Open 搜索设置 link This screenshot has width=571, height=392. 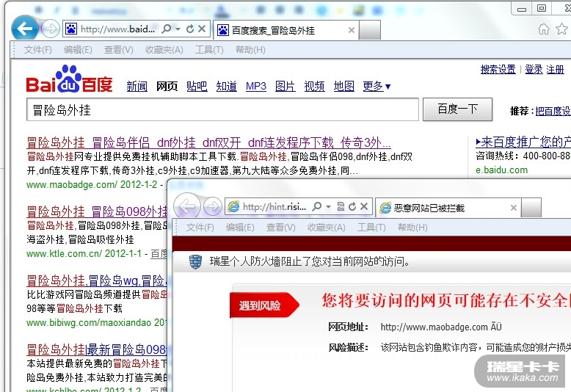[x=498, y=69]
